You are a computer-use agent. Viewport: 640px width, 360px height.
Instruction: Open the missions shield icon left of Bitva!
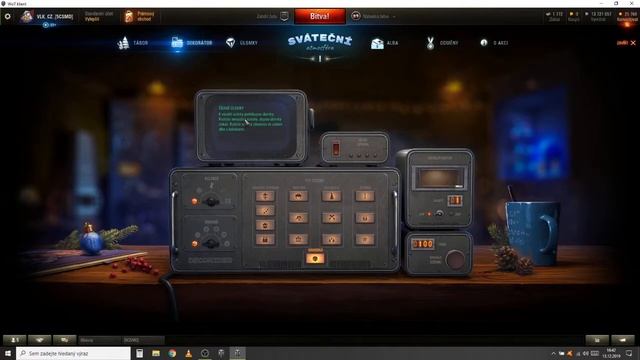[x=284, y=16]
